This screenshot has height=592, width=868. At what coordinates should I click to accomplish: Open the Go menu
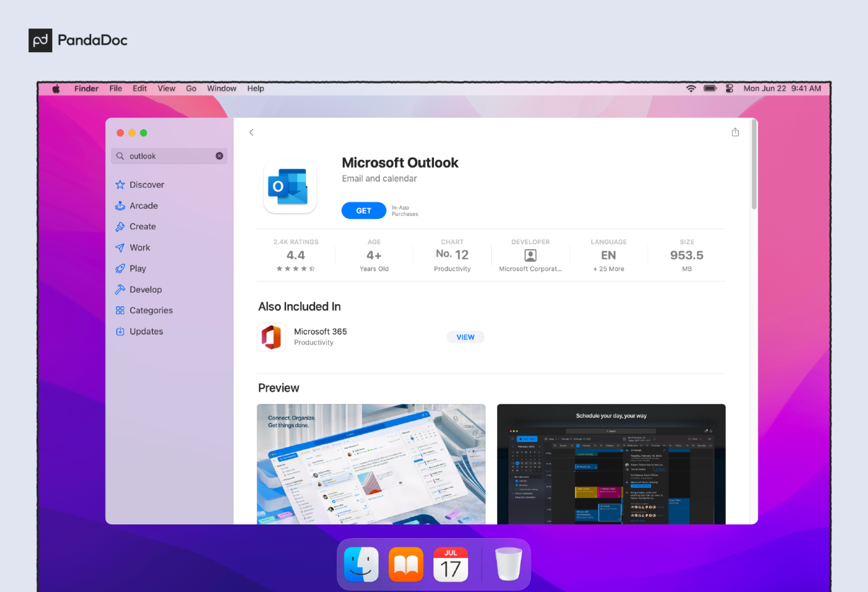click(x=191, y=89)
